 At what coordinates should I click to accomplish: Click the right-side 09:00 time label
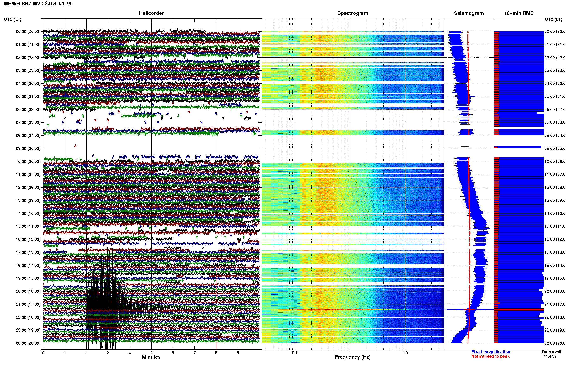555,148
